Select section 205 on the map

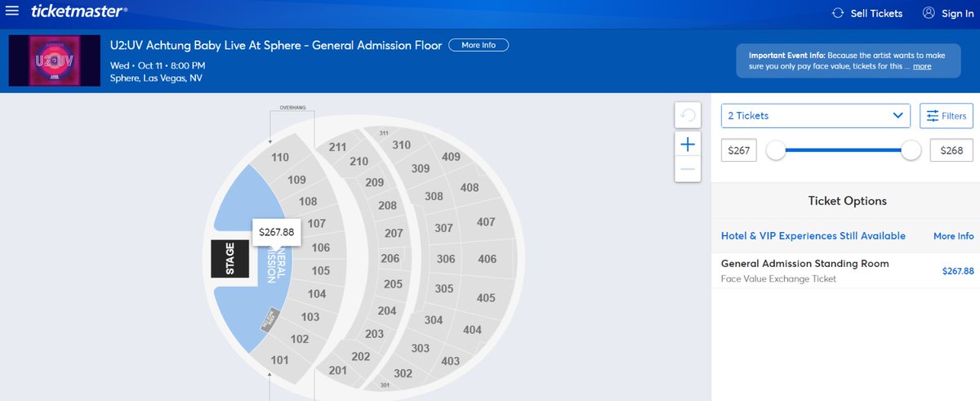click(393, 284)
